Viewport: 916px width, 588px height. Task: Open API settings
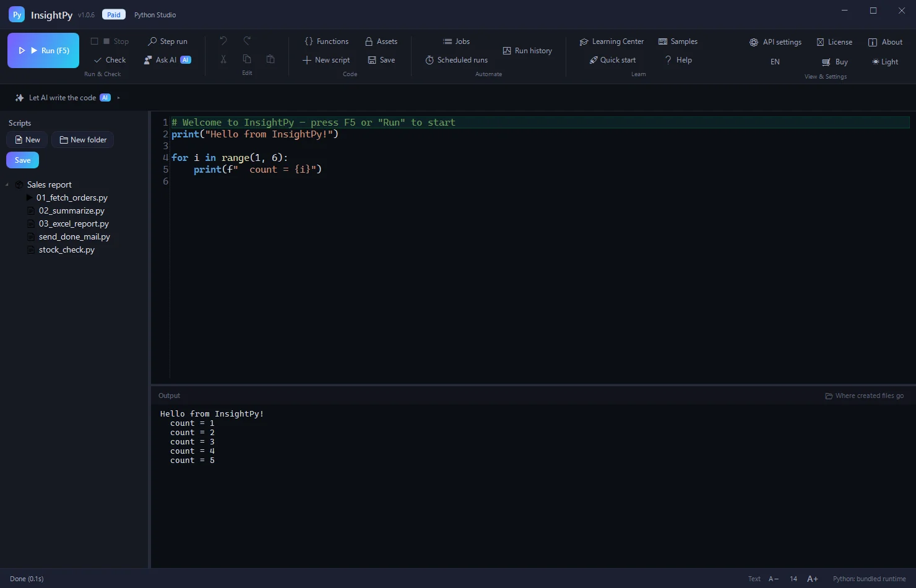click(x=776, y=42)
